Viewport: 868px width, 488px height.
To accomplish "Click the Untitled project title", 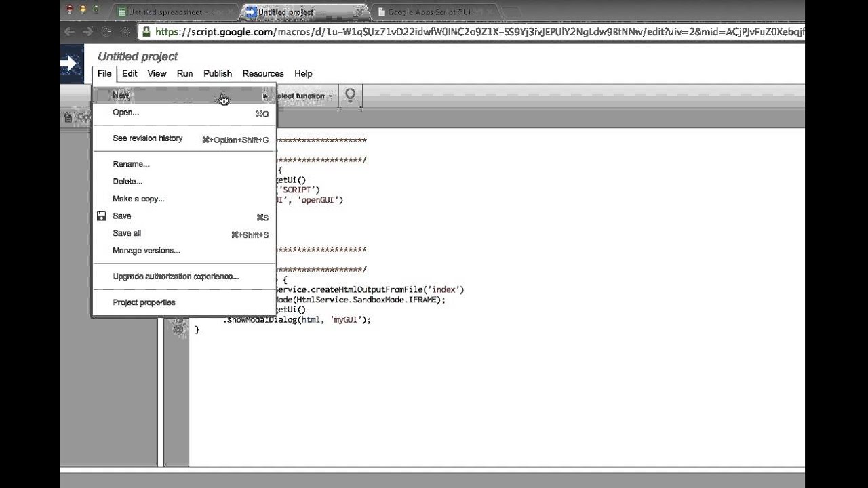I will tap(138, 56).
